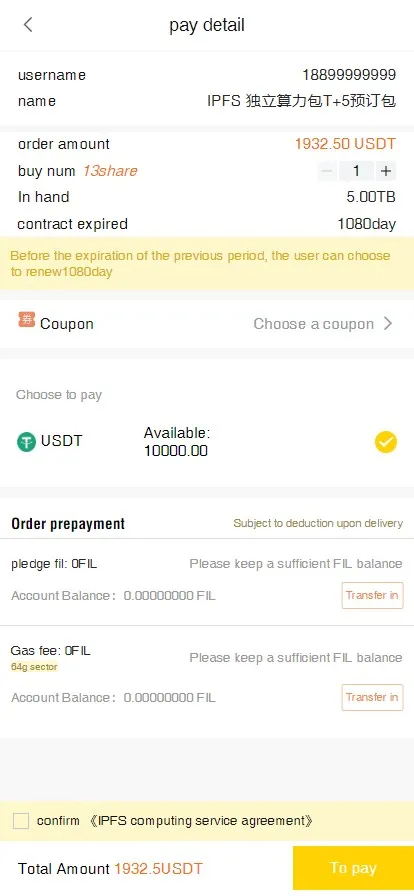Click Transfer in for pledge FIL
Image resolution: width=414 pixels, height=896 pixels.
tap(372, 595)
